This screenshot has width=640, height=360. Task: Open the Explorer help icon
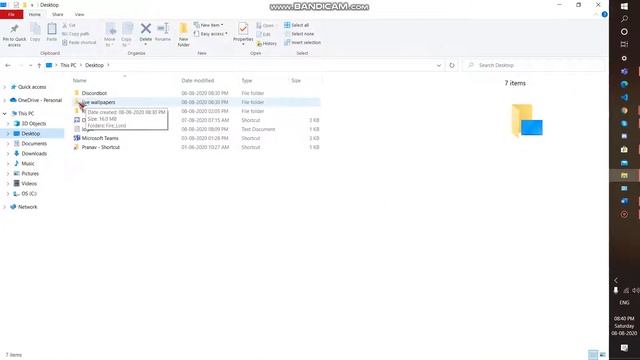(604, 15)
